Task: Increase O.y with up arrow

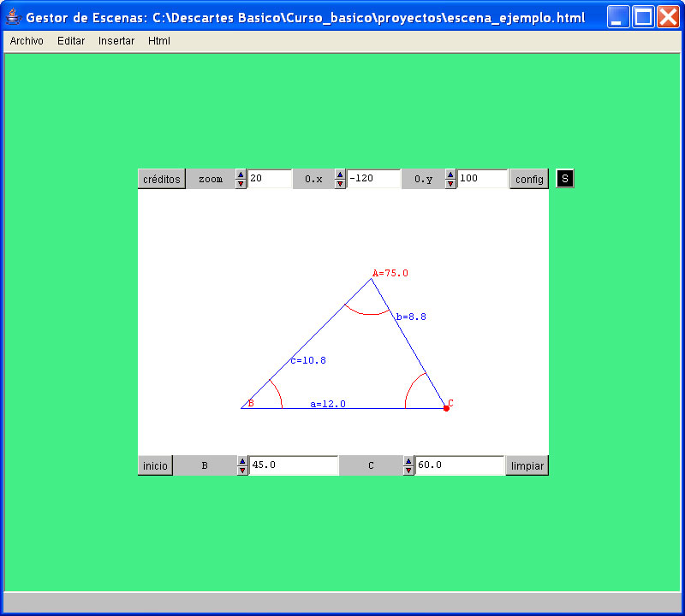Action: click(x=450, y=175)
